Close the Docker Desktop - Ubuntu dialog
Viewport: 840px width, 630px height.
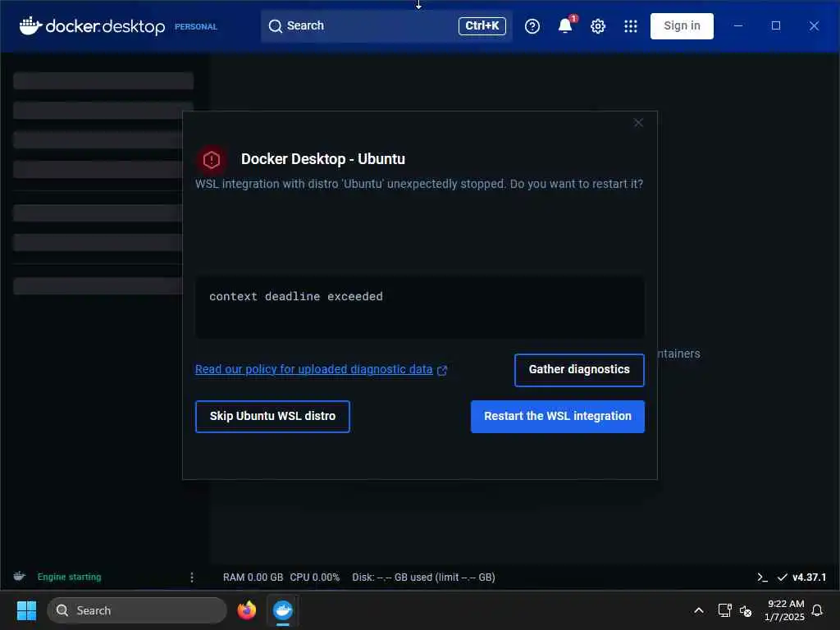pos(638,123)
